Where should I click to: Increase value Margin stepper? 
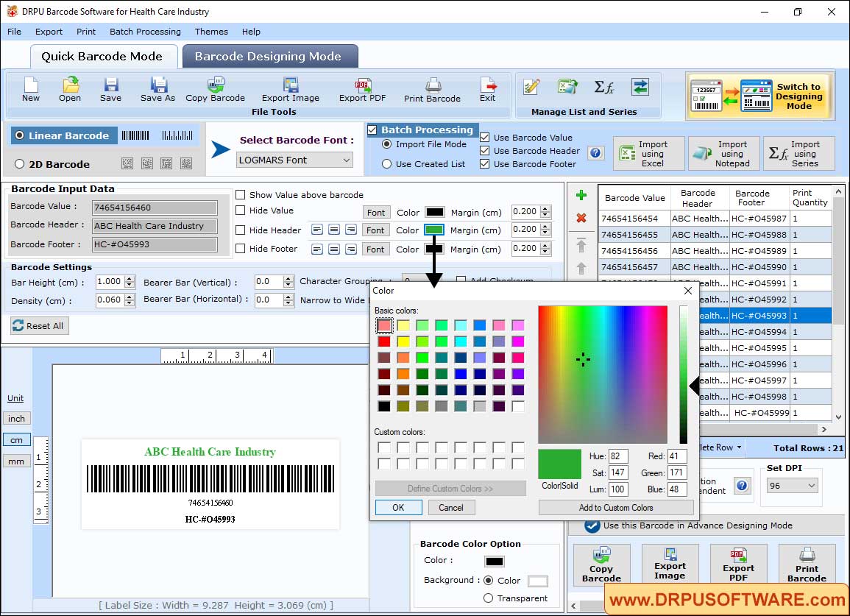click(545, 209)
